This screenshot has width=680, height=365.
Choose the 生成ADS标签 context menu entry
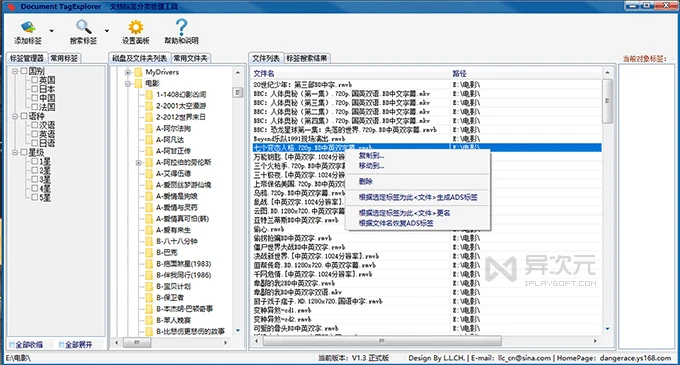tap(418, 197)
